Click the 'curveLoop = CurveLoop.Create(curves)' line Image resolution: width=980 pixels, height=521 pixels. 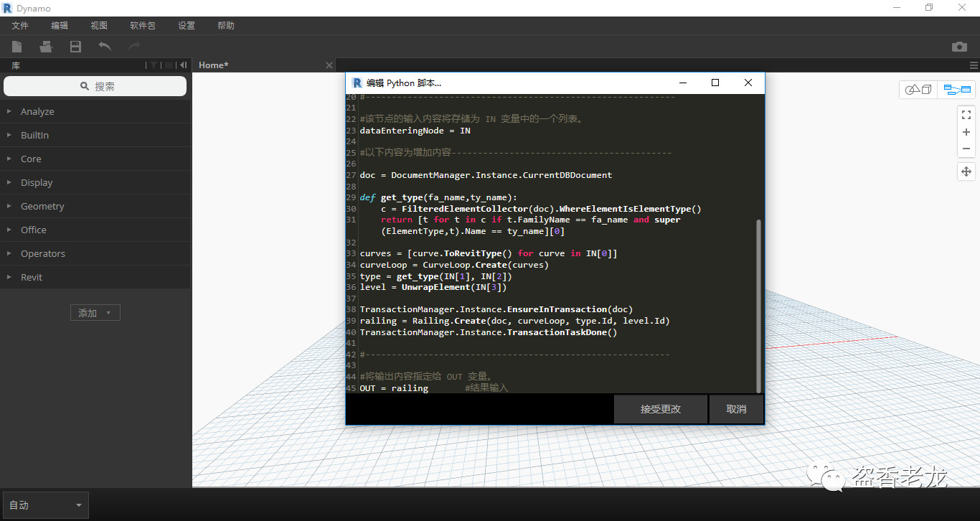pos(454,265)
